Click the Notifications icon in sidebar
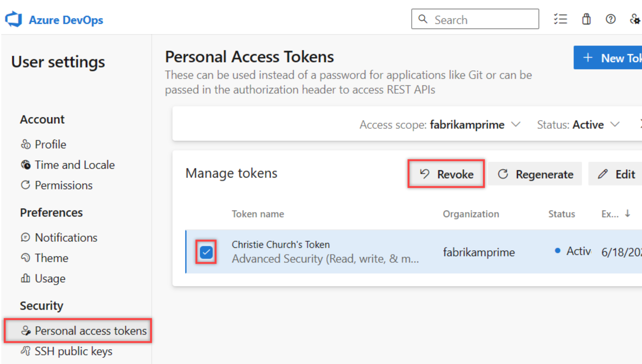The image size is (642, 364). pos(25,237)
